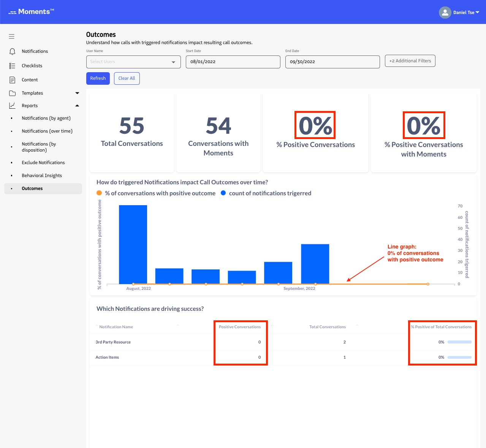Screen dimensions: 486x448
Task: Select the Outcomes report item
Action: (x=43, y=188)
